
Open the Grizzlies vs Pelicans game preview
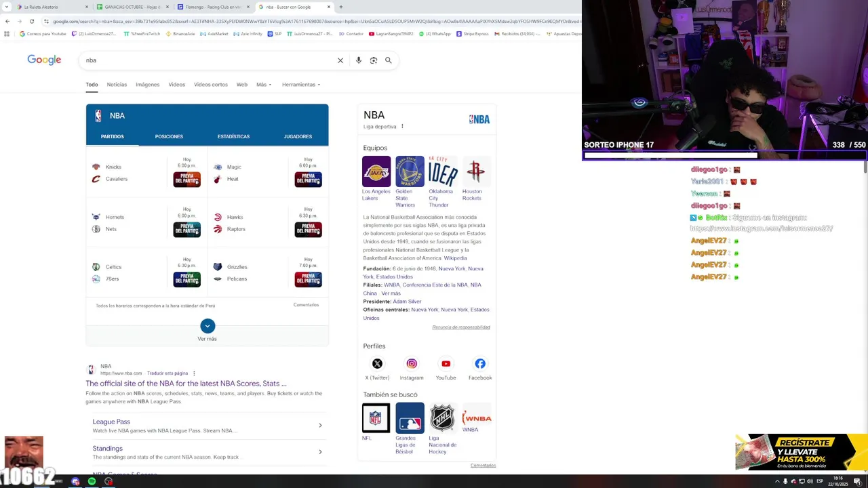point(308,280)
